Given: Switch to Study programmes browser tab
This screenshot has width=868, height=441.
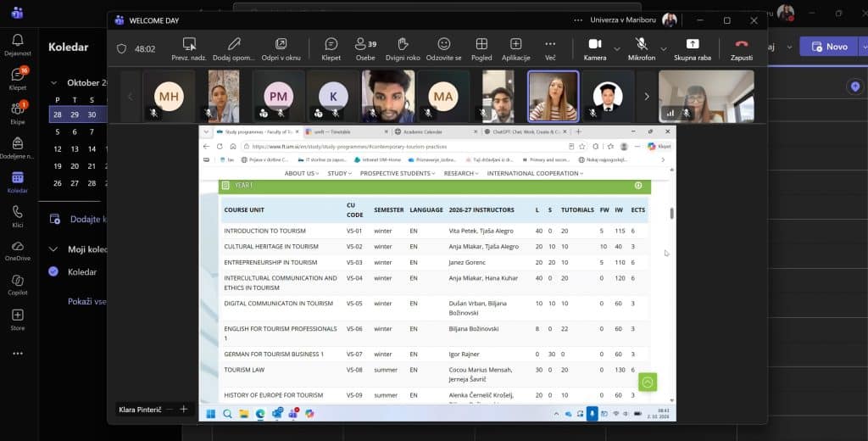Looking at the screenshot, I should point(258,131).
